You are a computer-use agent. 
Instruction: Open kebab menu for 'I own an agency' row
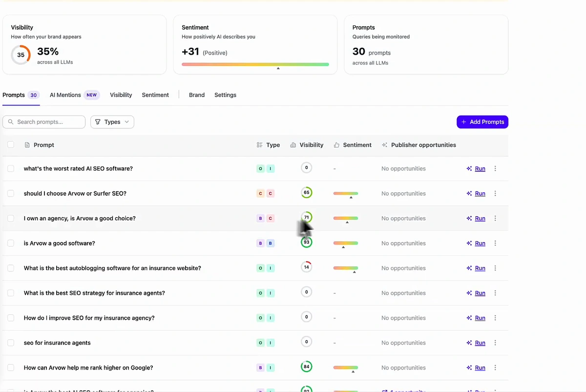point(495,218)
